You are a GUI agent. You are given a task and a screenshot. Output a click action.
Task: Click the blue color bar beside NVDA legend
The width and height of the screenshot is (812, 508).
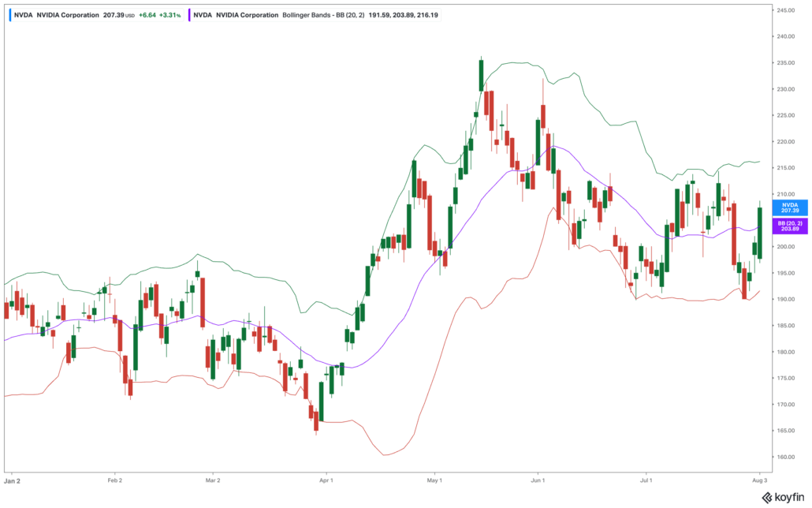[x=10, y=15]
